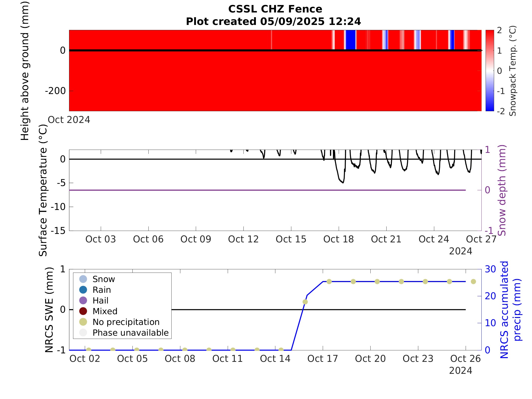Click the "Height above ground (mm)" axis label

click(25, 71)
